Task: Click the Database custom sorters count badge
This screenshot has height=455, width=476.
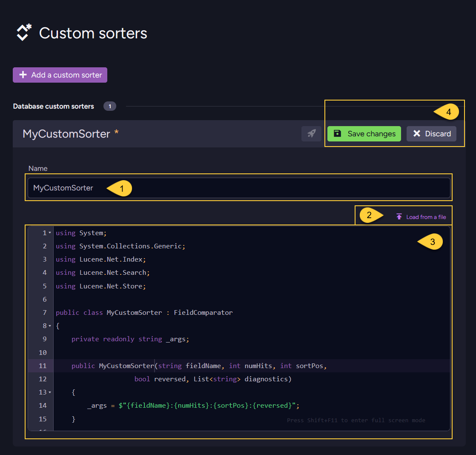Action: tap(110, 107)
